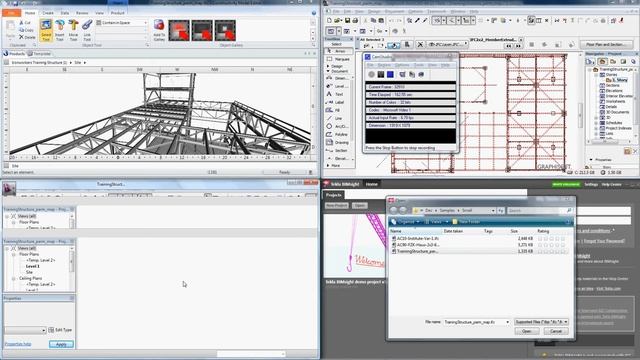Screen dimensions: 640x360
Task: Switch to the Create ribbon tab
Action: [x=48, y=13]
